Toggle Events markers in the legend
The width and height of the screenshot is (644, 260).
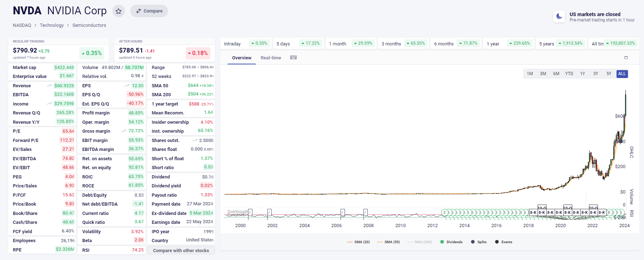(504, 242)
